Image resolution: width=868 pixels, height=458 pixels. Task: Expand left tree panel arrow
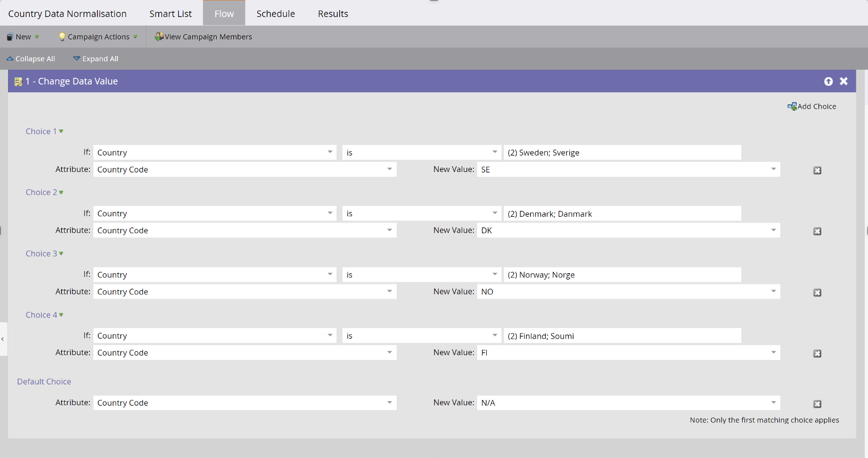tap(3, 339)
